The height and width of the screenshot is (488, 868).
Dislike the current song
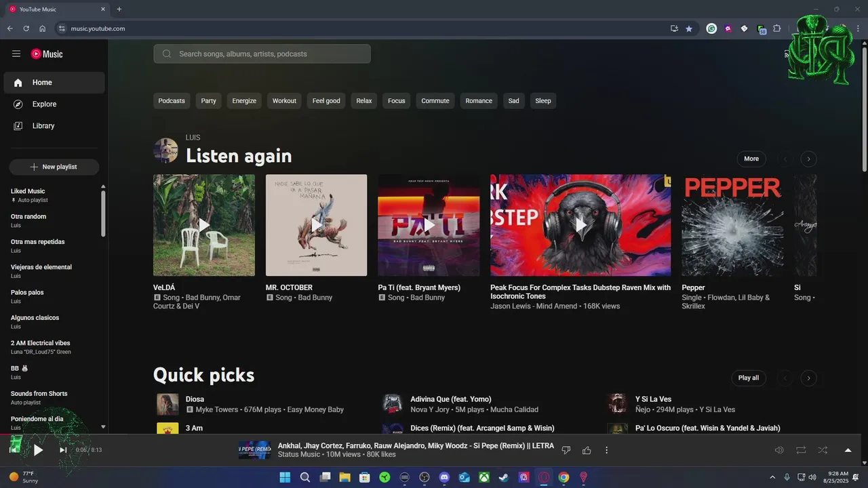coord(566,450)
